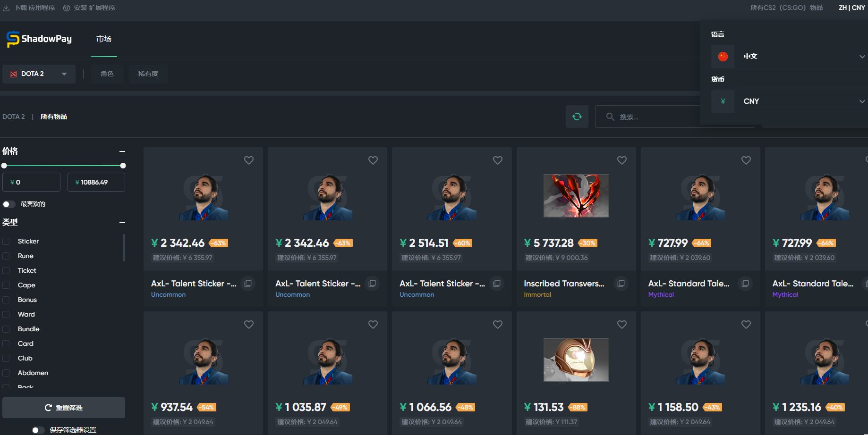Open the ¥131.53 helmet item thumbnail
Screen dimensions: 868x435
(576, 360)
